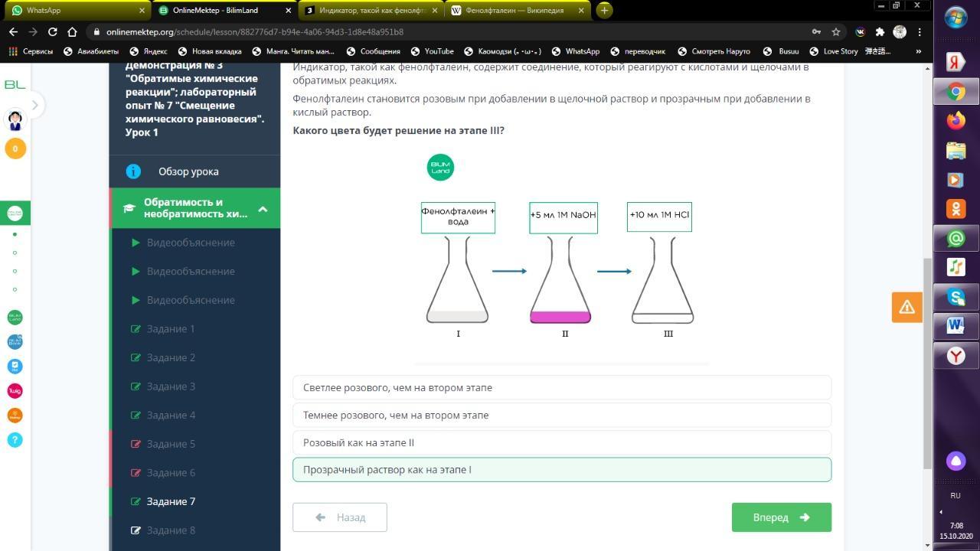Switch to the Индикатор, такой как фенолфталеин tab

click(371, 11)
